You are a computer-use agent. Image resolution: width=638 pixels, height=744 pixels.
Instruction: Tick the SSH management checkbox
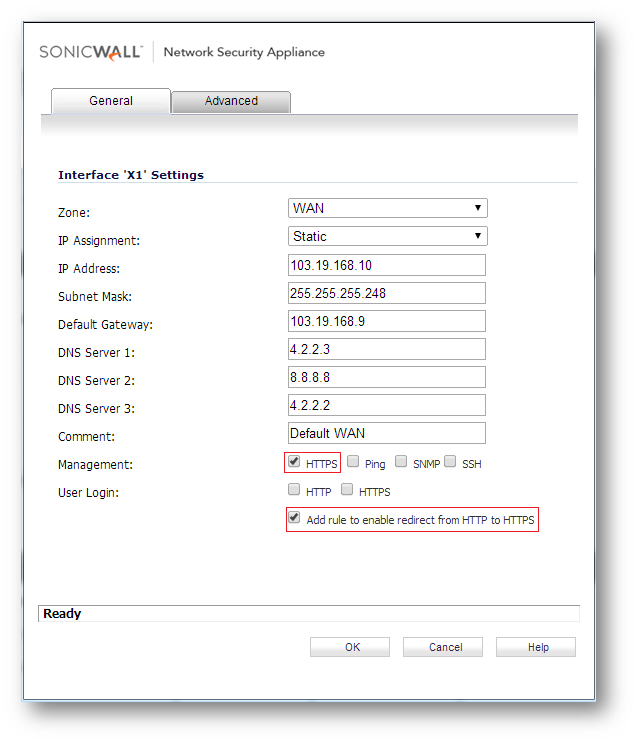click(450, 462)
